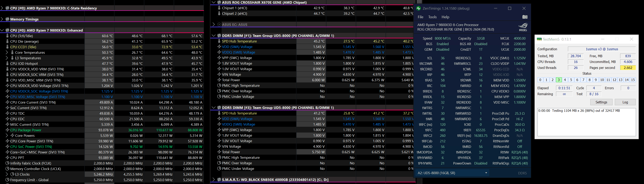Screen dimensions: 644x184
Task: Click highlighted status cell 3 in TestMem5
Action: 558,80
